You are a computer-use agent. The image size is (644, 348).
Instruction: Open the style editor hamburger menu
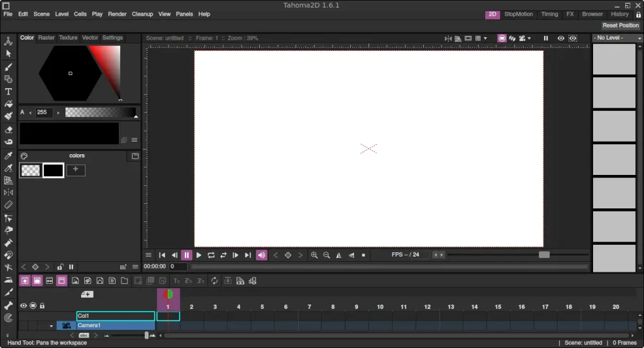(135, 140)
